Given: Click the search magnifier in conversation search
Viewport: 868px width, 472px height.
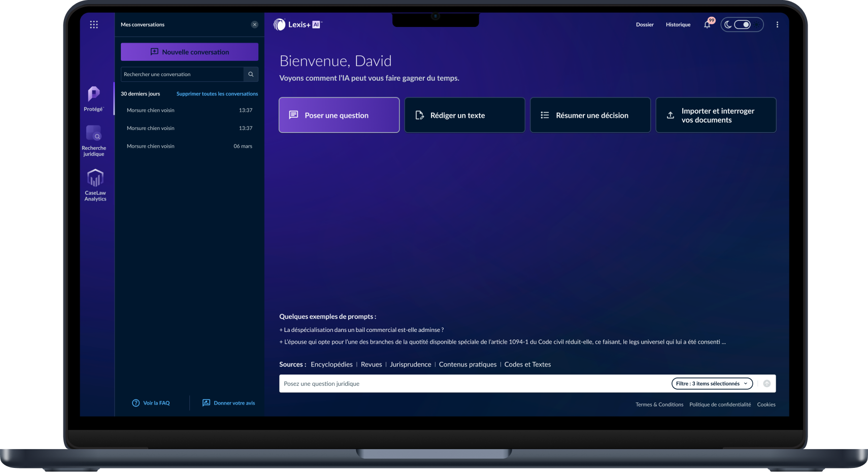Looking at the screenshot, I should pyautogui.click(x=250, y=74).
